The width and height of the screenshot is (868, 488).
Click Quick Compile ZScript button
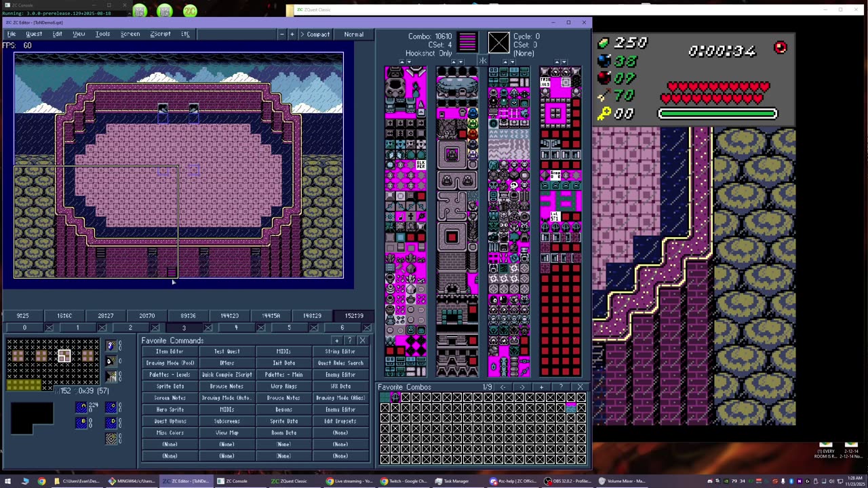[x=227, y=375]
